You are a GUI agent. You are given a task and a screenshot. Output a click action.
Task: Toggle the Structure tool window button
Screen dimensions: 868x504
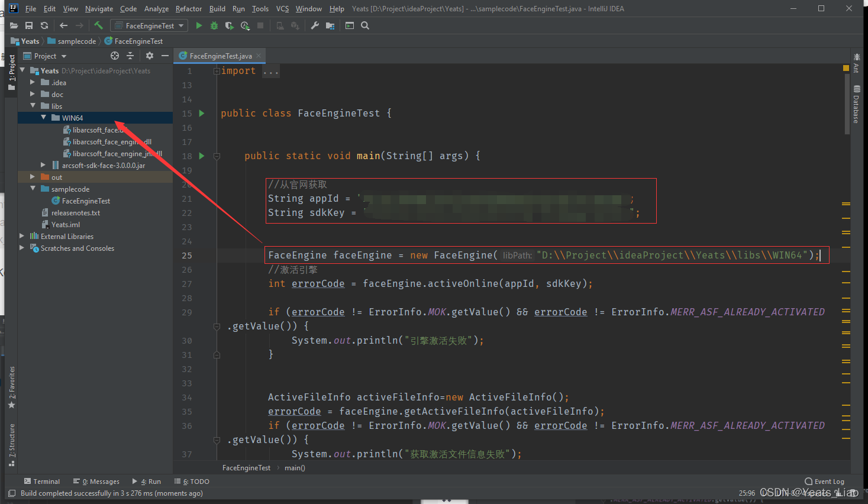12,445
